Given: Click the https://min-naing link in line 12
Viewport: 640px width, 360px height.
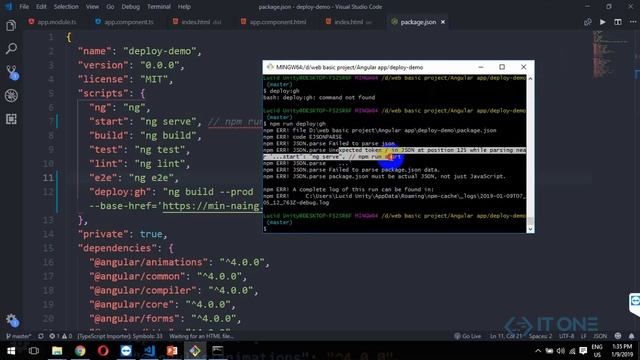Looking at the screenshot, I should 212,206.
